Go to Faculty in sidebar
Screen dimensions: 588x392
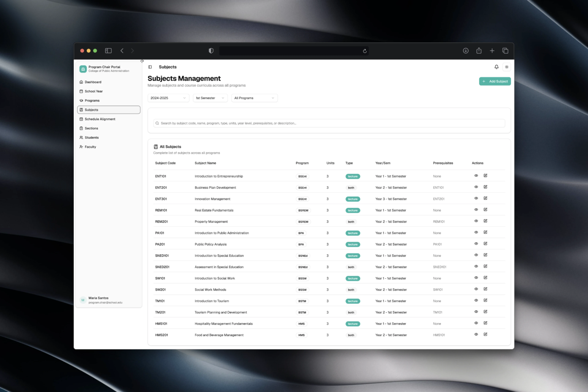[109, 147]
